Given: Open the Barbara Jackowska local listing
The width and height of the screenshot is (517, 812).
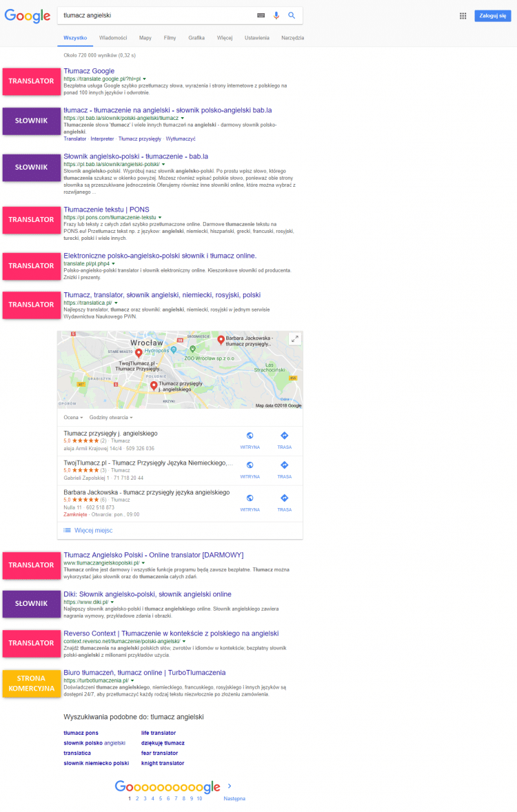Looking at the screenshot, I should [147, 492].
